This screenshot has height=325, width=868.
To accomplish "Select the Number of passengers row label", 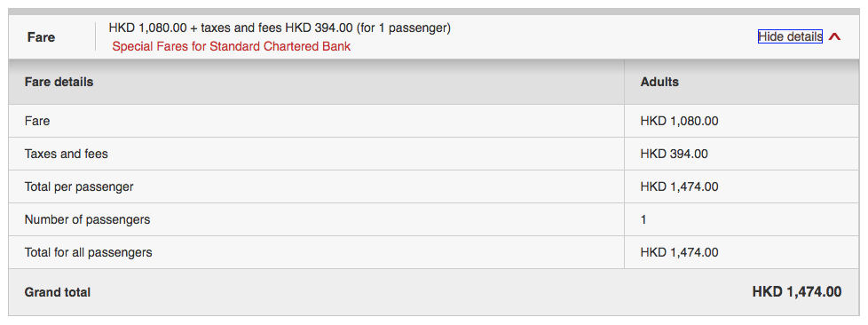I will pyautogui.click(x=87, y=220).
